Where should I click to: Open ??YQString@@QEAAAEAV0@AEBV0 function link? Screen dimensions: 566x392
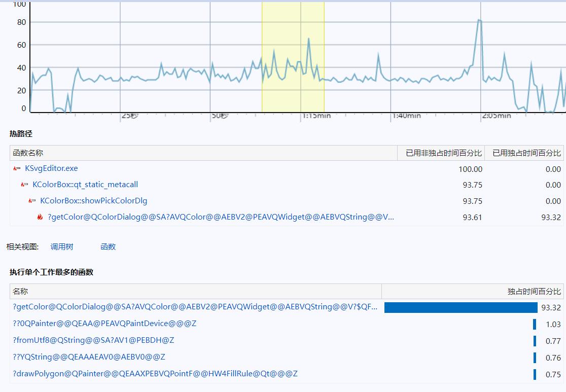[x=89, y=357]
